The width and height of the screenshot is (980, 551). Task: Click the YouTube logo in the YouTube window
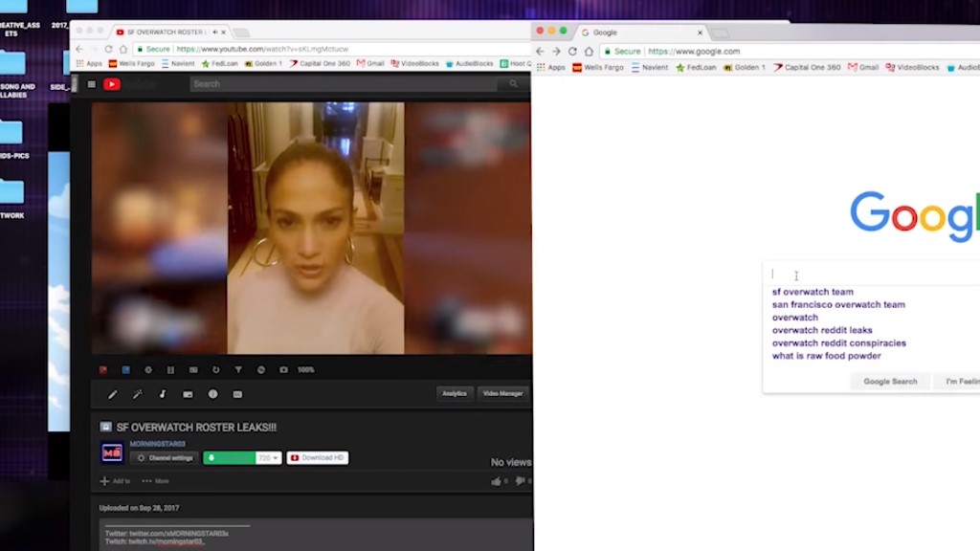[112, 84]
